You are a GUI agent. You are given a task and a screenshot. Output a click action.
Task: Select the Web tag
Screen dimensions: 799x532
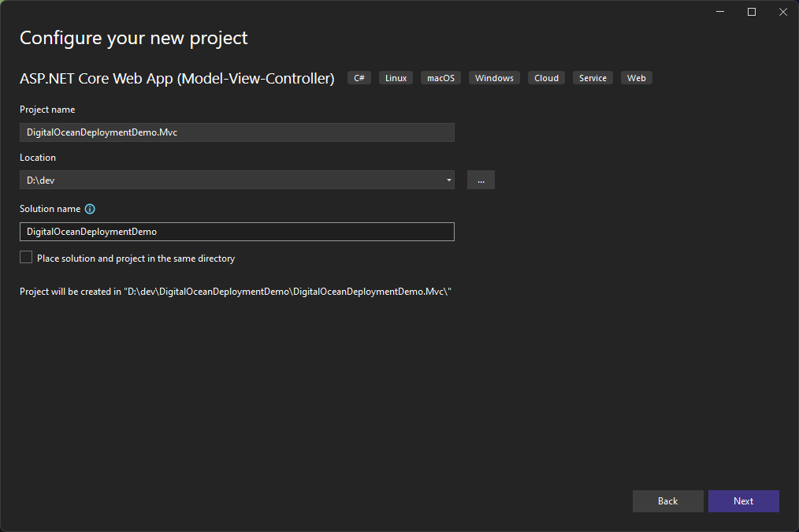[637, 78]
